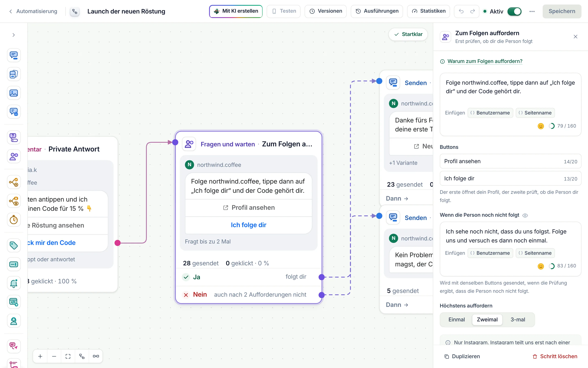Zoom in on the canvas with plus
The height and width of the screenshot is (368, 588).
coord(40,356)
